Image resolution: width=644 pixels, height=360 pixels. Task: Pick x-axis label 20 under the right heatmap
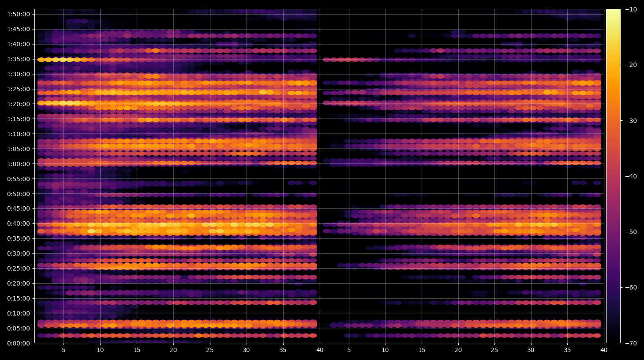point(458,350)
